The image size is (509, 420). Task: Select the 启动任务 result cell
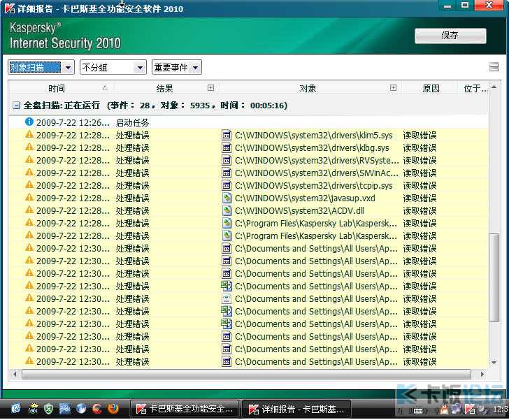tap(132, 123)
